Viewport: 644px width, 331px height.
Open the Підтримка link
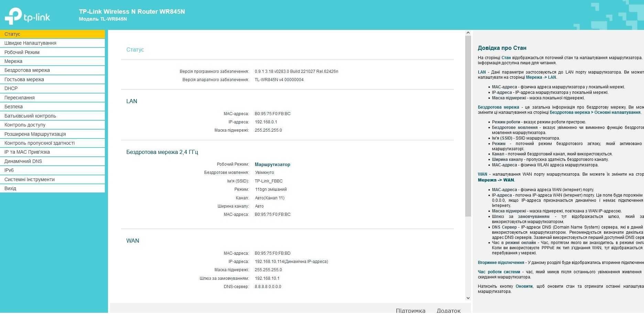pyautogui.click(x=411, y=310)
